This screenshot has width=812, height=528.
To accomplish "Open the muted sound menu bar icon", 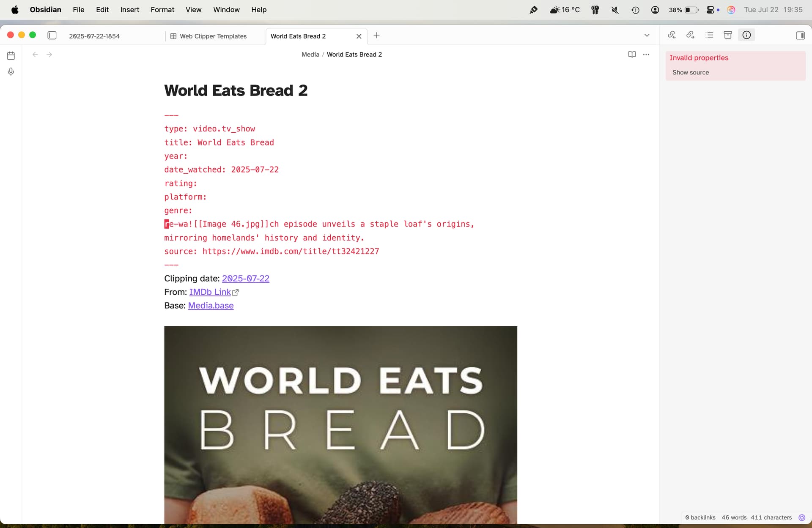I will tap(615, 10).
